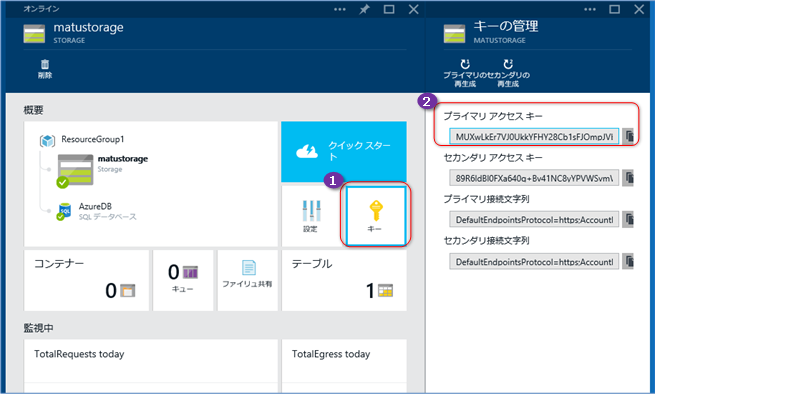
Task: Select the secondary connection string field
Action: (x=534, y=261)
